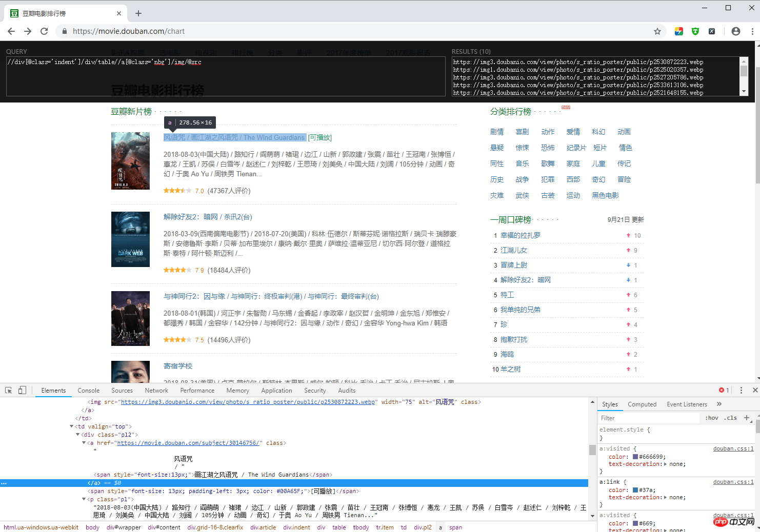This screenshot has height=532, width=760.
Task: Open the dark X extension icon
Action: [x=712, y=31]
